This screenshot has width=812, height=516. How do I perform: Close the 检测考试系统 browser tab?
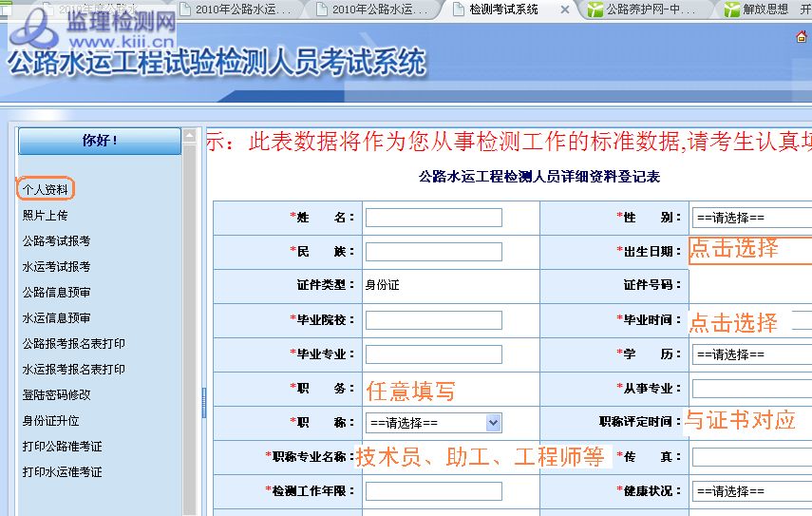565,10
